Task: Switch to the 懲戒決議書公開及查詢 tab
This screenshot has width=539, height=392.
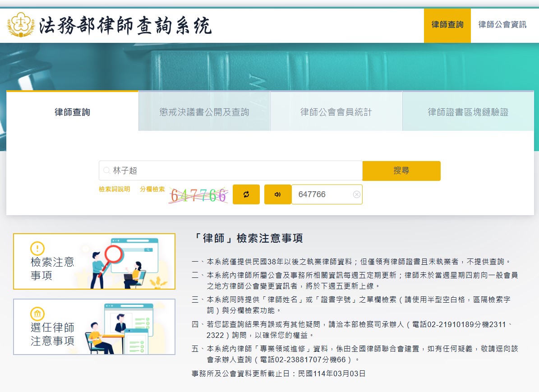Action: click(x=204, y=112)
